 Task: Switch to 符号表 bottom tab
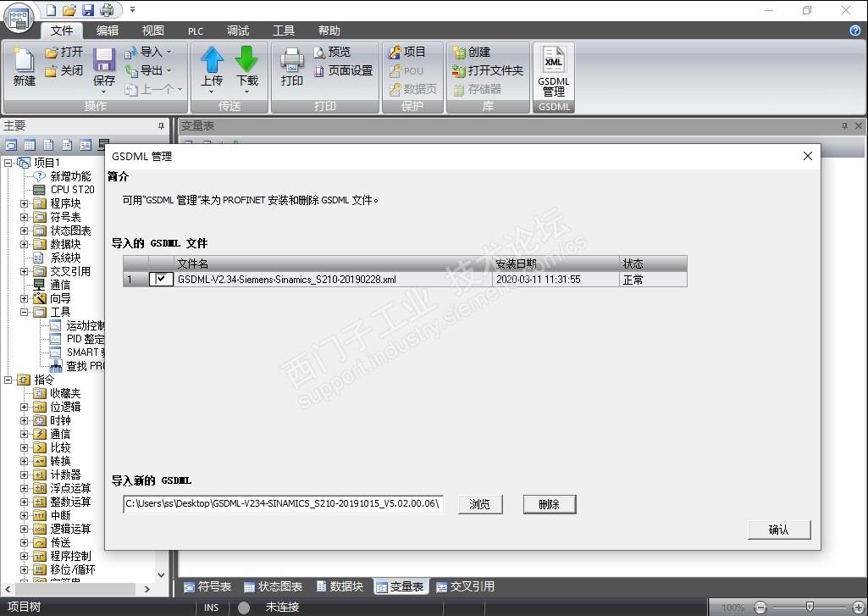[x=207, y=586]
